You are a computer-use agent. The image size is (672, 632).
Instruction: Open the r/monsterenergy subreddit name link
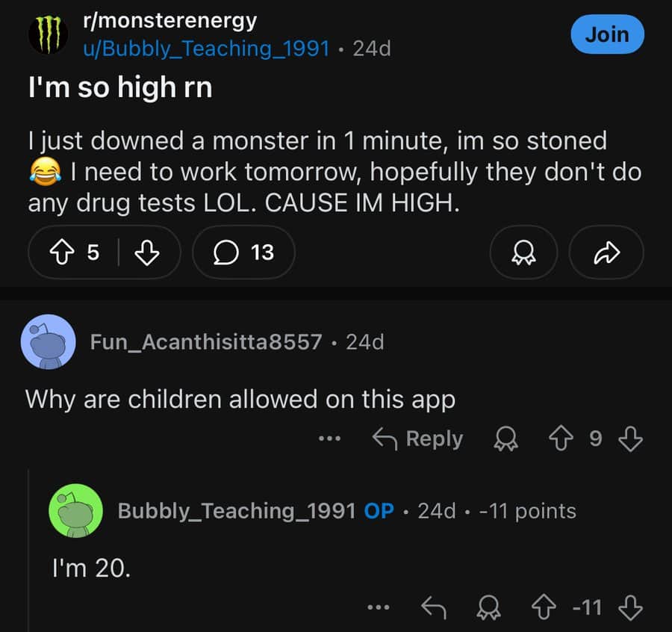[169, 21]
